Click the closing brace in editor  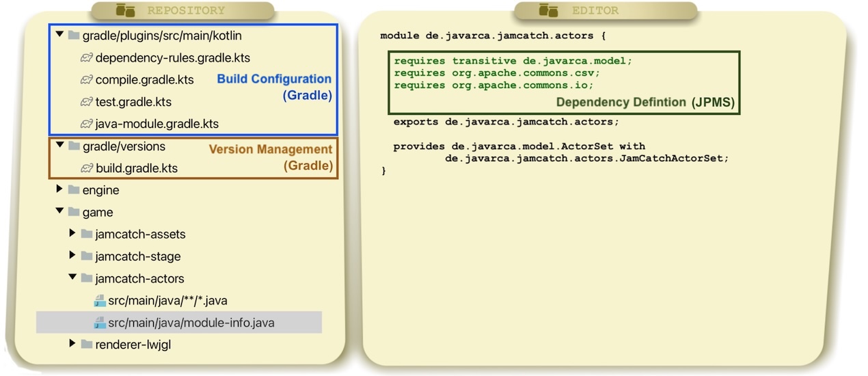[383, 171]
